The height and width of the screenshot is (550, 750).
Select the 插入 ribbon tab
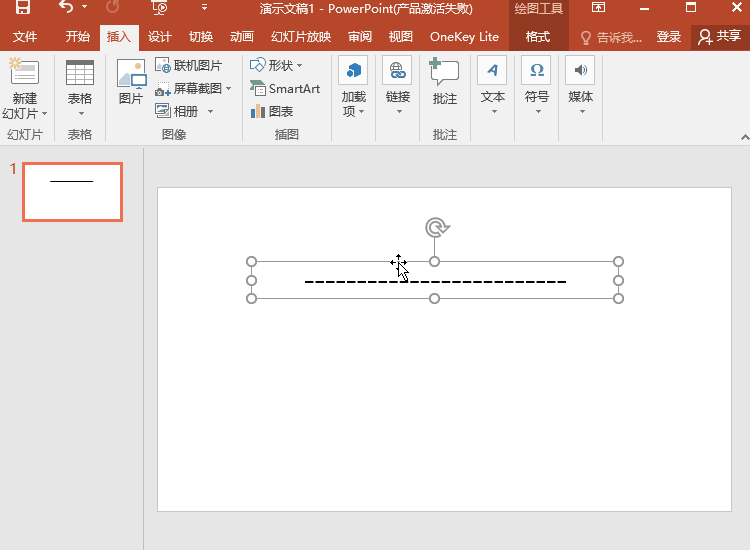(119, 37)
